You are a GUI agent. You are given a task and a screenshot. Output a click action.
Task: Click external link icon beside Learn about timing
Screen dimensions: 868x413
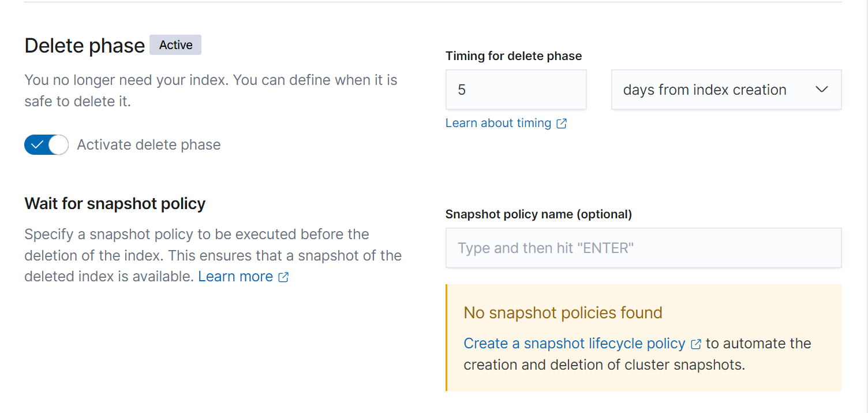[562, 124]
